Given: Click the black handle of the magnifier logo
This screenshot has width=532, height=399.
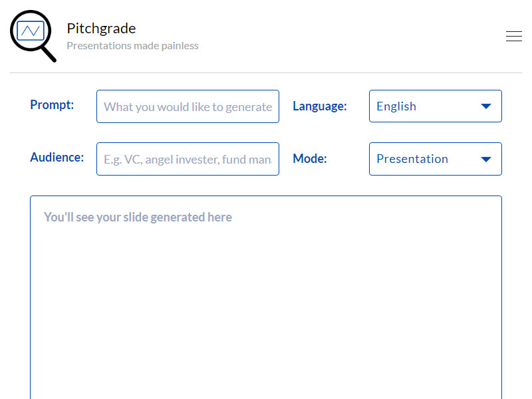Looking at the screenshot, I should 48,53.
